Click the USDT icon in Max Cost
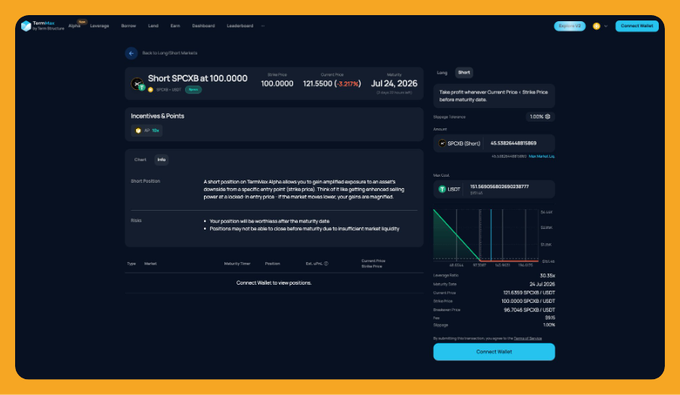This screenshot has height=395, width=680. point(442,189)
